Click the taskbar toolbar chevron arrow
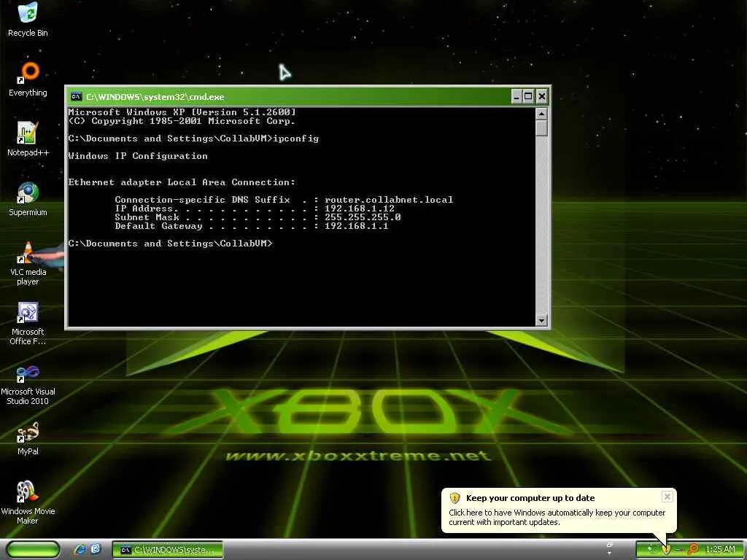Viewport: 747px width, 560px height. [609, 553]
